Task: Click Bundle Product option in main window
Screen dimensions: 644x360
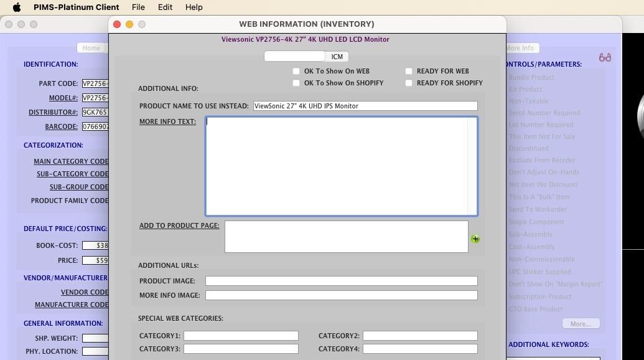Action: pos(531,77)
